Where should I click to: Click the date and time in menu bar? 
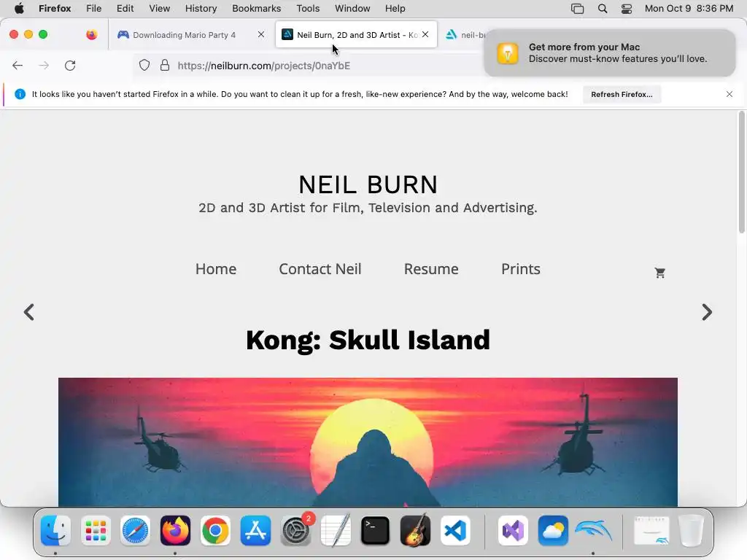tap(689, 9)
